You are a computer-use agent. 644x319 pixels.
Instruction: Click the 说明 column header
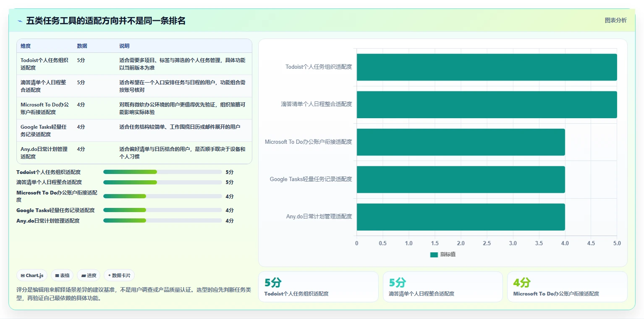124,46
